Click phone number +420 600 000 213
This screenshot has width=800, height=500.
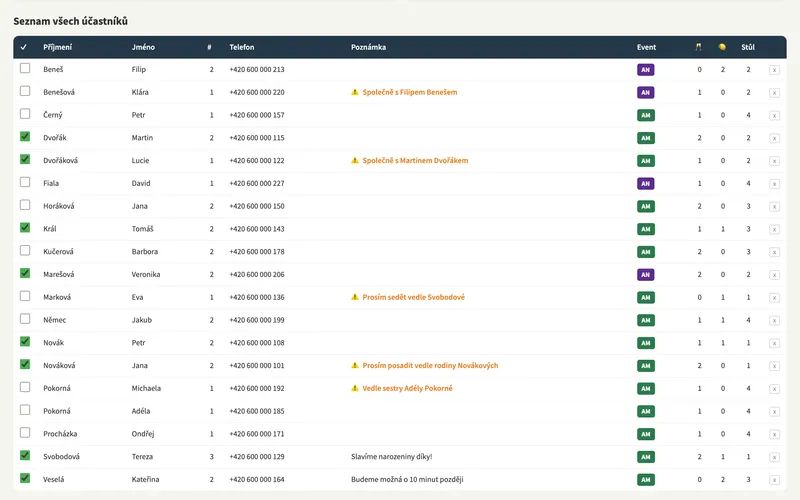pyautogui.click(x=257, y=69)
